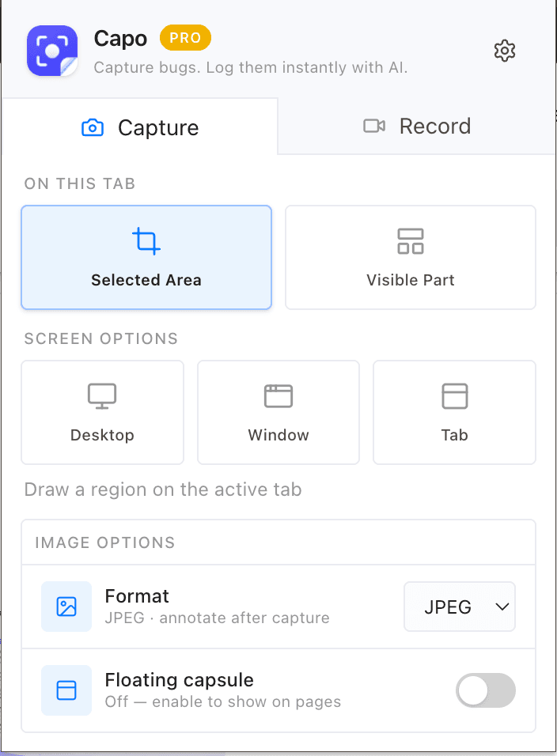Click the Format image icon

66,607
